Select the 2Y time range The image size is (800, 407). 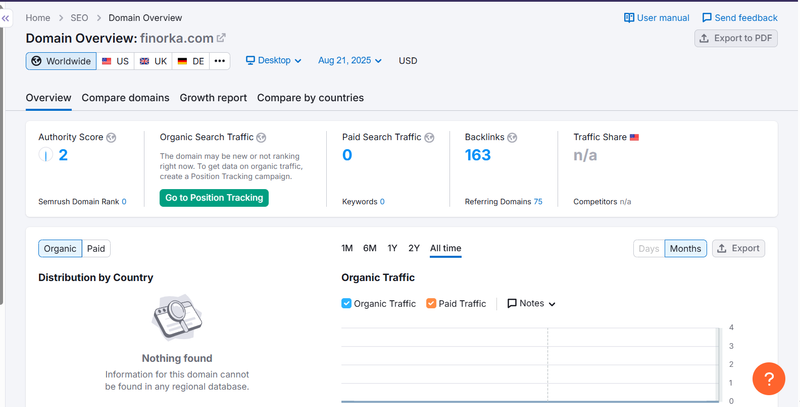tap(414, 248)
